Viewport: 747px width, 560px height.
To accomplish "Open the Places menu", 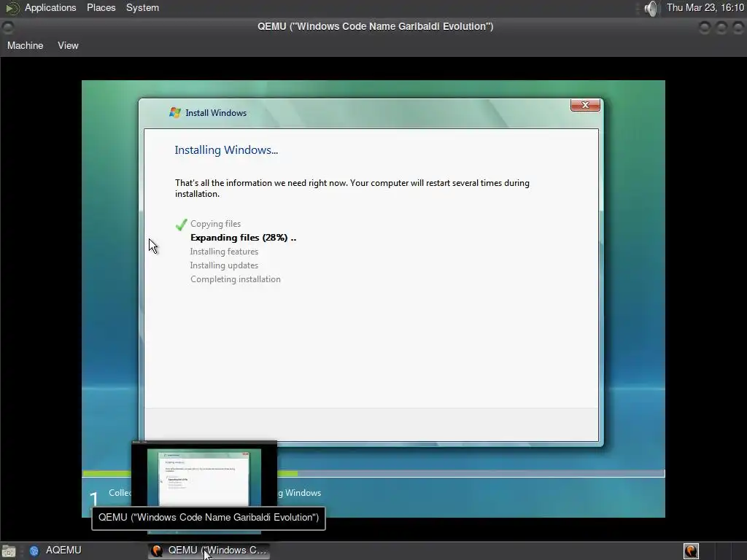I will click(x=101, y=7).
